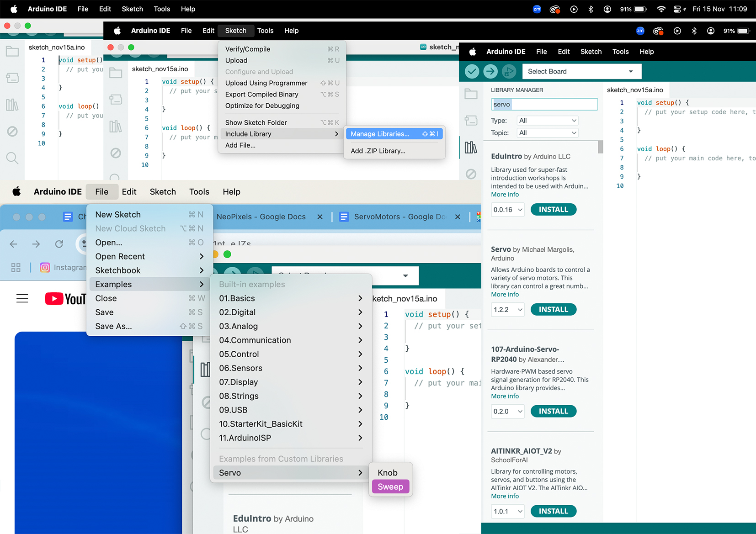
Task: Click user account icon in topmost menu bar
Action: 607,9
